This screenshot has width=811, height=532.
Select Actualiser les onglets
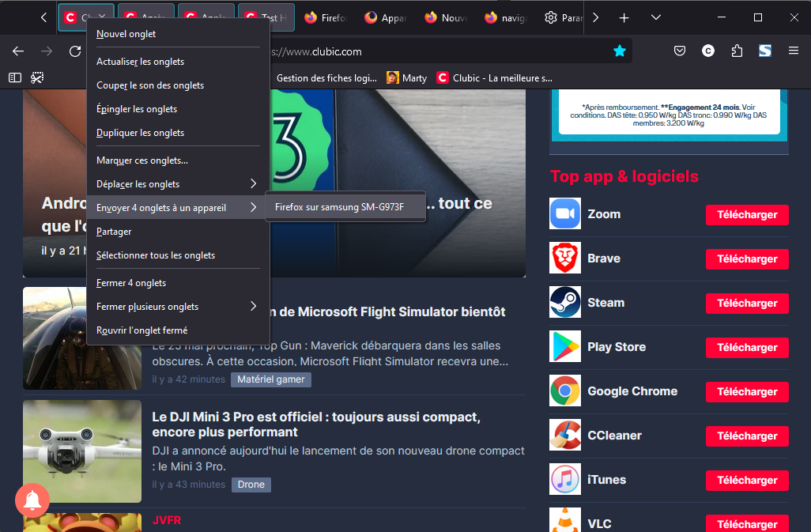(179, 62)
